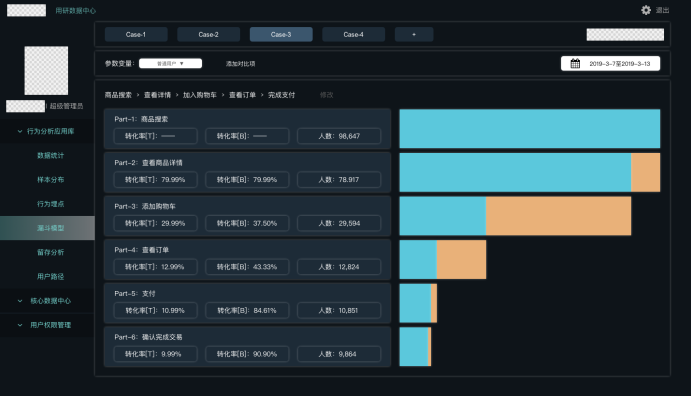This screenshot has height=396, width=691.
Task: Open the settings gear icon
Action: 646,10
